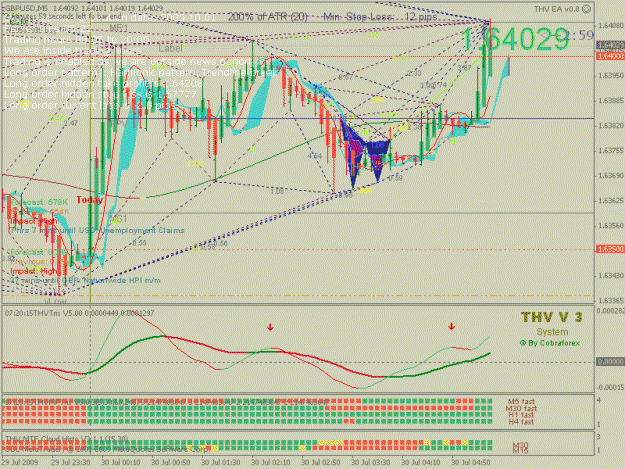The image size is (625, 469).
Task: Click the "MS1" pivot label
Action: pyautogui.click(x=118, y=219)
